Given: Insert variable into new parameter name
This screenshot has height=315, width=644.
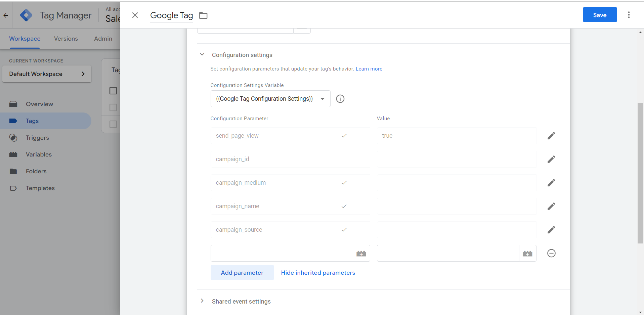Looking at the screenshot, I should point(361,253).
